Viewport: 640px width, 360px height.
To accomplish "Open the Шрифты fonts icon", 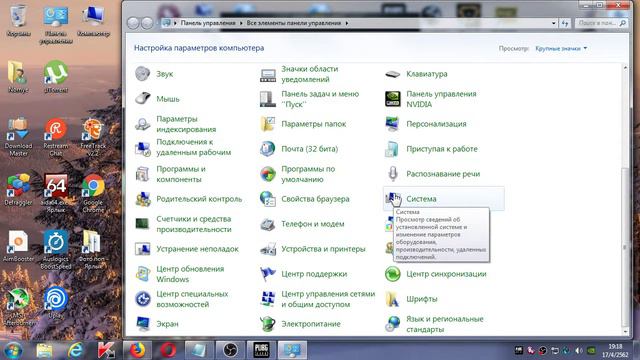I will coord(393,299).
